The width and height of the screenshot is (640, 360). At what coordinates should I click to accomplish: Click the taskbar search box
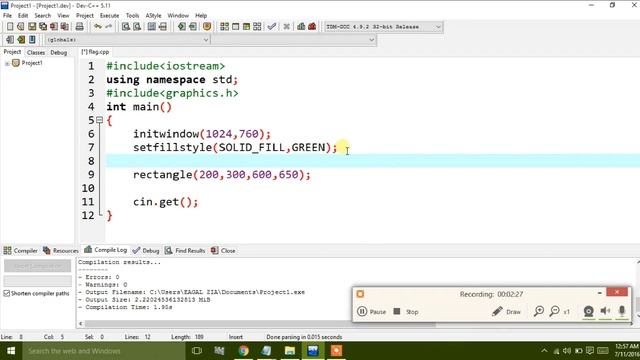coord(103,351)
